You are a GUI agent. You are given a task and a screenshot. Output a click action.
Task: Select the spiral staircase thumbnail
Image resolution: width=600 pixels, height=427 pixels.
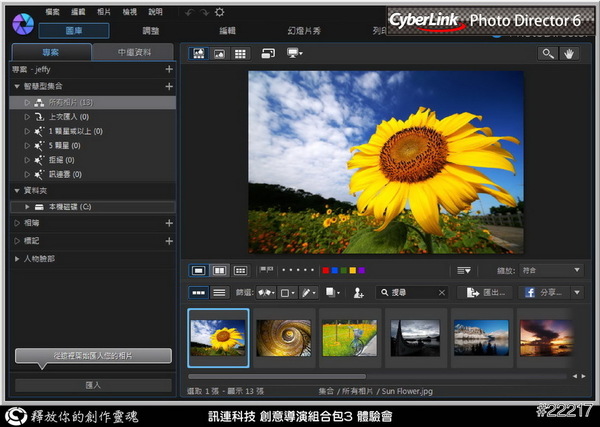(283, 338)
